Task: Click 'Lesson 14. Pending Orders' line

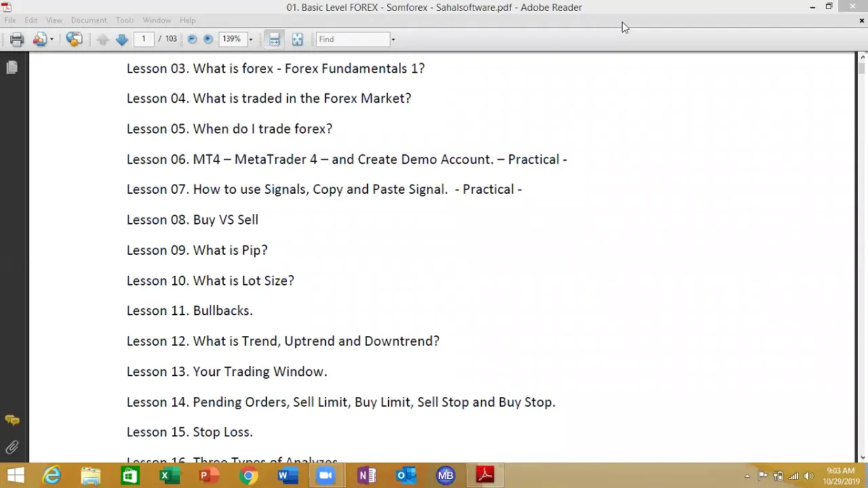Action: pyautogui.click(x=340, y=402)
